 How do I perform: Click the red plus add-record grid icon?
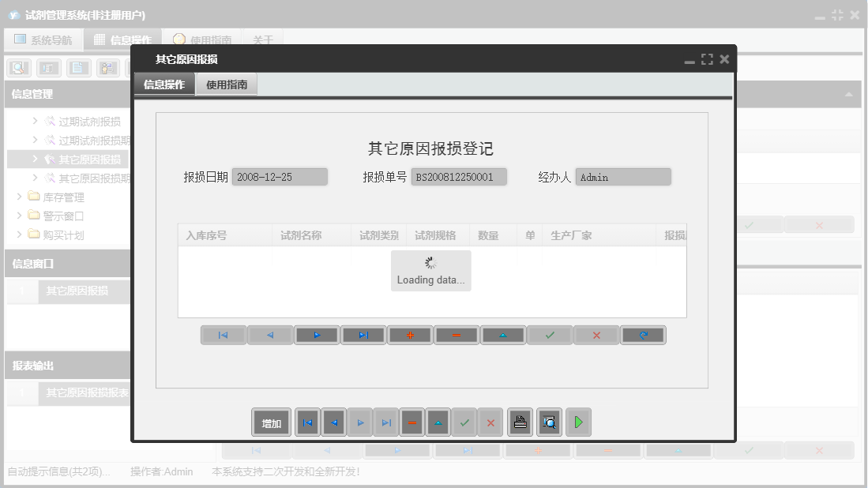point(409,335)
